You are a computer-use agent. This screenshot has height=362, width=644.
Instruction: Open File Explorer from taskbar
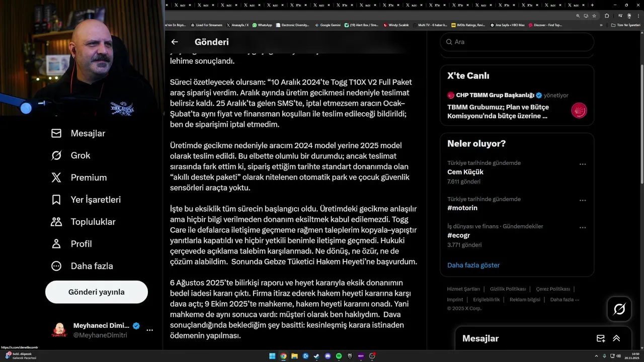point(294,356)
